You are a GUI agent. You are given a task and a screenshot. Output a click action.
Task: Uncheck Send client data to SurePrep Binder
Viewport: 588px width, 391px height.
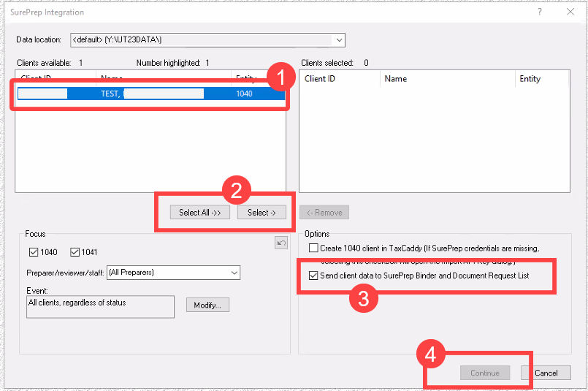tap(313, 276)
